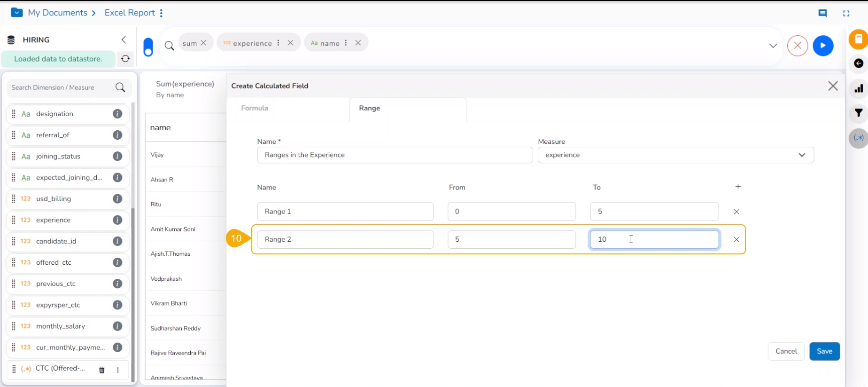The height and width of the screenshot is (387, 868).
Task: Toggle fullscreen view mode
Action: 846,13
